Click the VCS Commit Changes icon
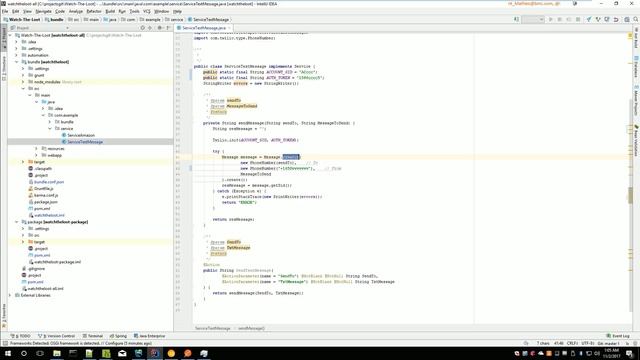Screen dimensions: 640x360 click(x=598, y=19)
